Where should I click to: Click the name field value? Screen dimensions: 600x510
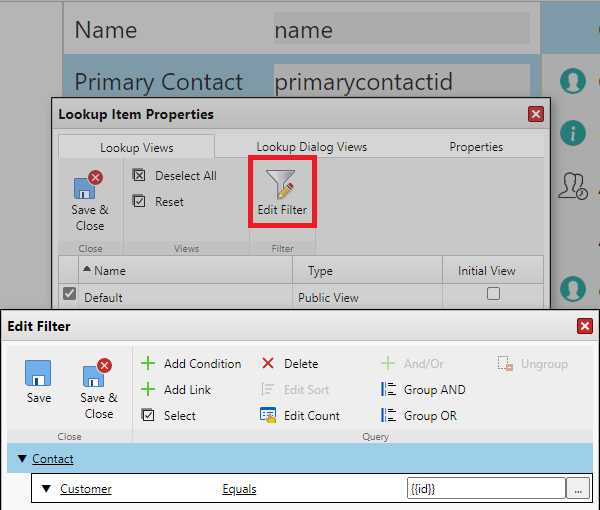pos(402,29)
